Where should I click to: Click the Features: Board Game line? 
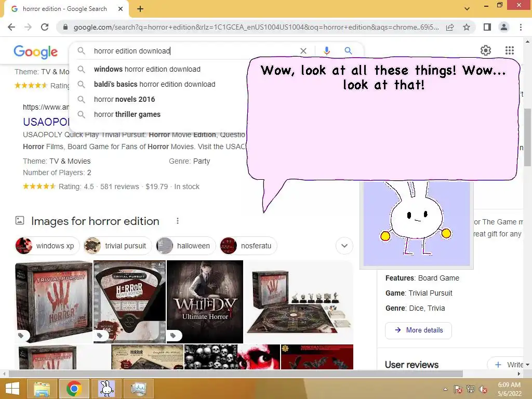pos(422,278)
